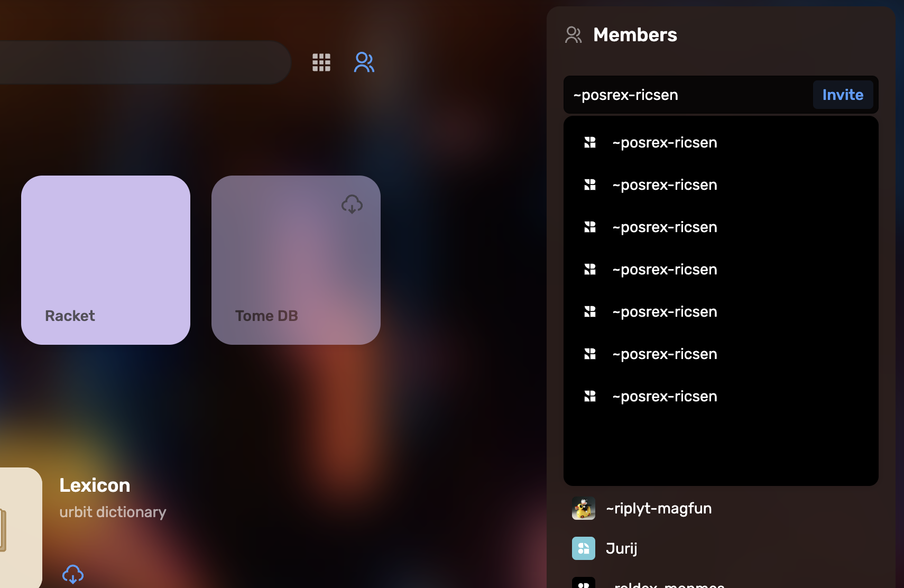This screenshot has height=588, width=904.
Task: Click Jurij's teal sigil icon
Action: (584, 548)
